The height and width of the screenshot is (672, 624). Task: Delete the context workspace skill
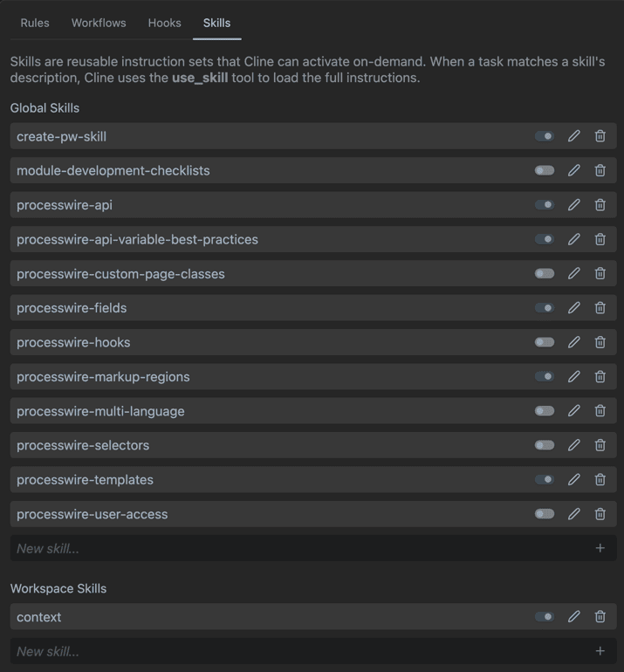click(600, 617)
